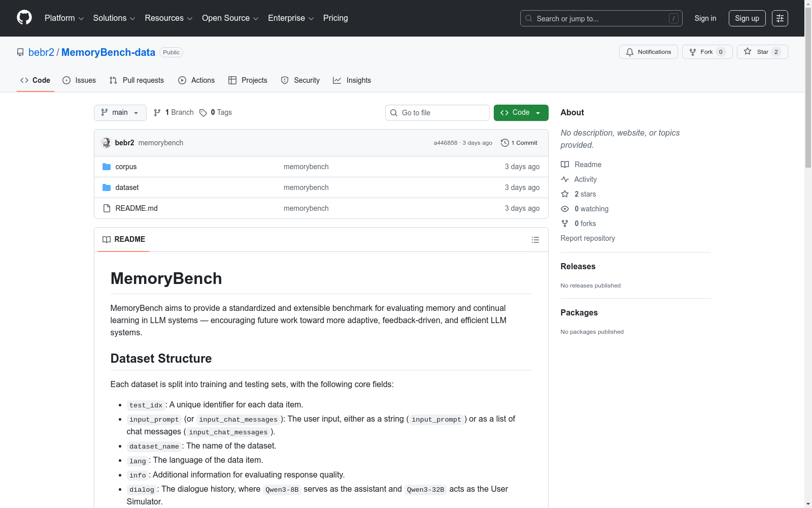The image size is (812, 508).
Task: Open the MemoryBench-data repository title link
Action: point(108,52)
